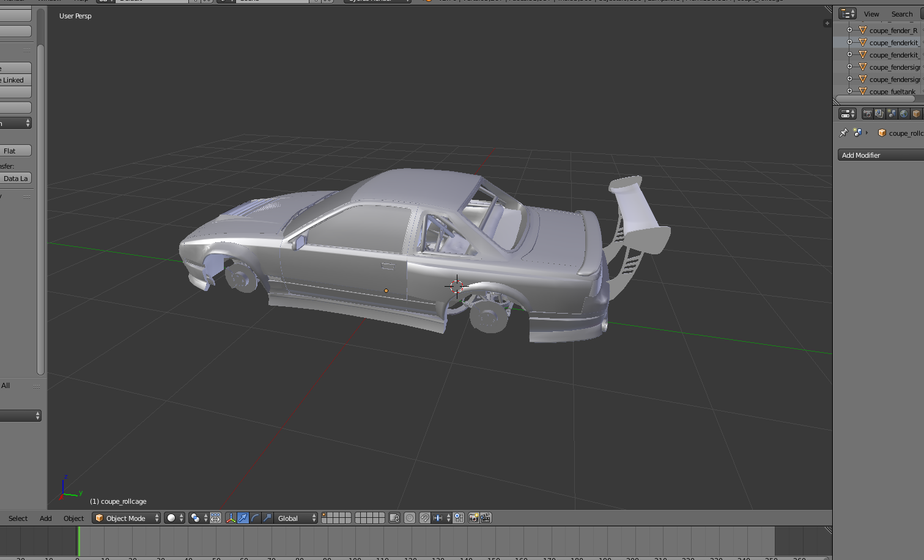Enable the scale manipulator icon
924x560 pixels.
click(267, 518)
